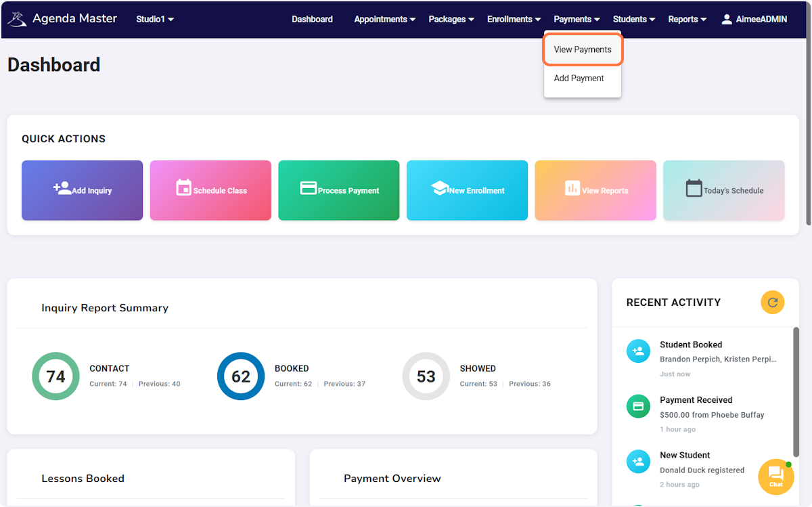This screenshot has height=507, width=812.
Task: Click the BOOKED progress circle showing 62
Action: 241,376
